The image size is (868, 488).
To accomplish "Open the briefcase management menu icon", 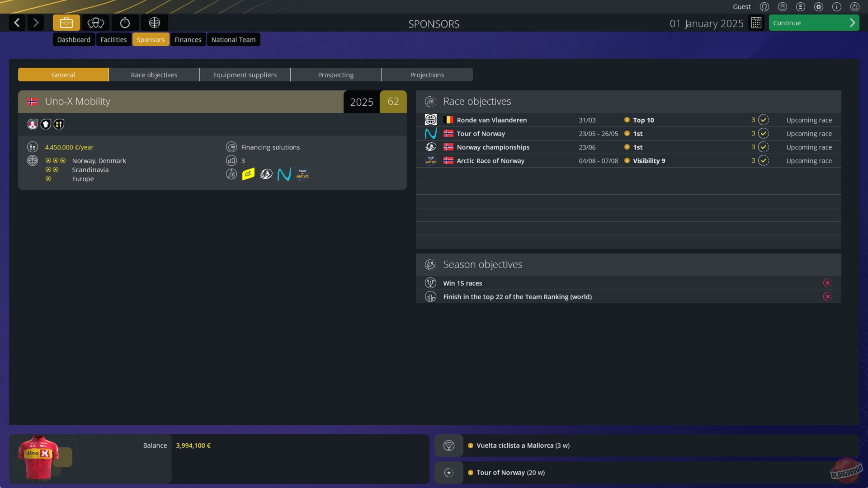I will coord(66,23).
